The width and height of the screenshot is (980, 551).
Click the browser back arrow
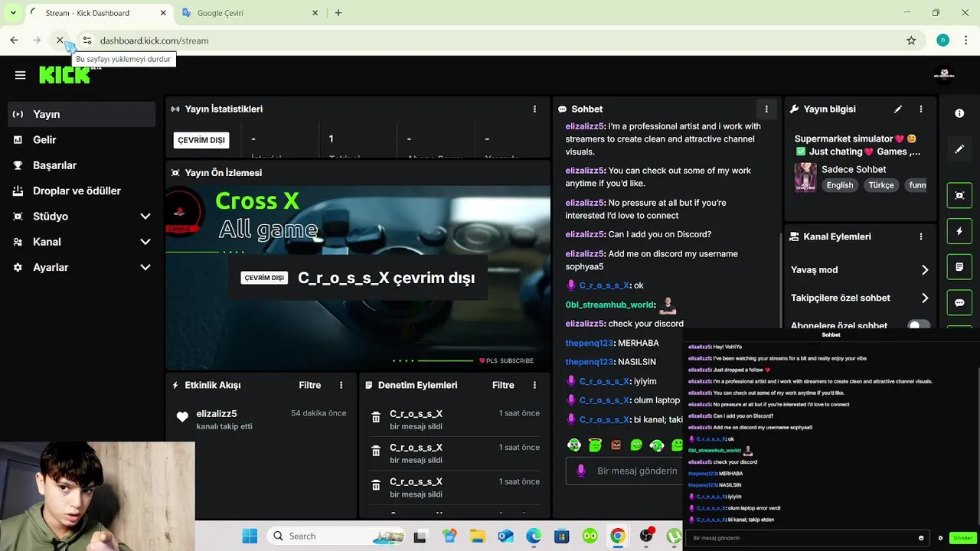tap(15, 41)
